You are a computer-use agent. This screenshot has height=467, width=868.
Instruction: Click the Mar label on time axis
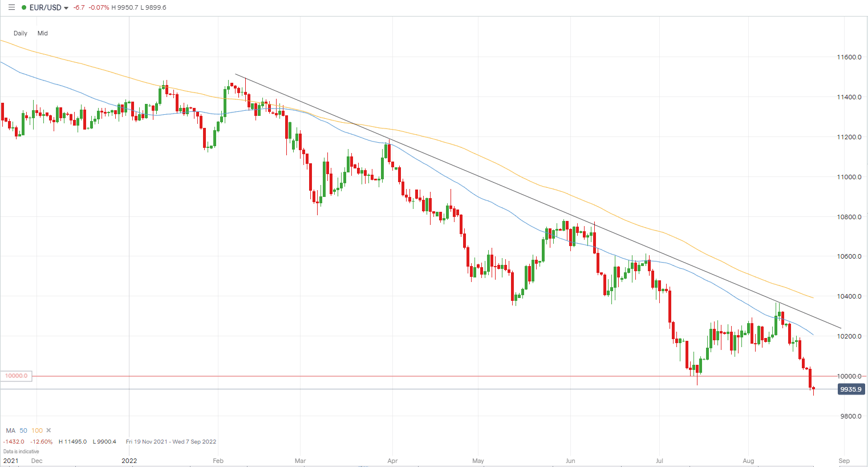(x=300, y=461)
